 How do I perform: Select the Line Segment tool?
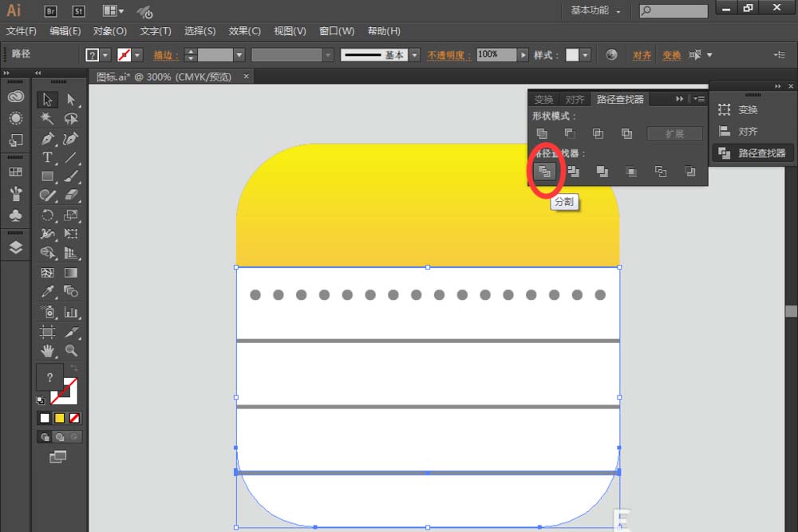tap(71, 158)
